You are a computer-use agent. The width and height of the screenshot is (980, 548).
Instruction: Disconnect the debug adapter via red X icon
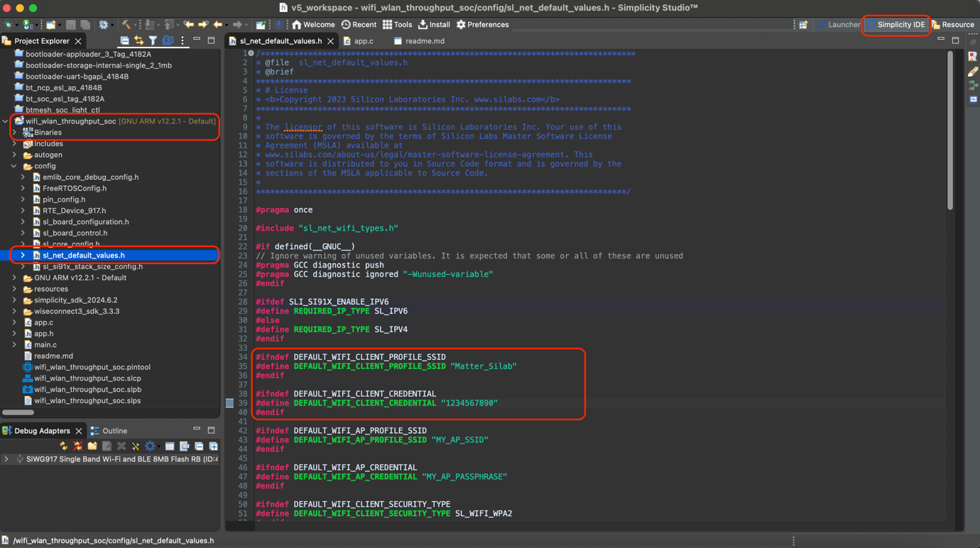pyautogui.click(x=77, y=445)
